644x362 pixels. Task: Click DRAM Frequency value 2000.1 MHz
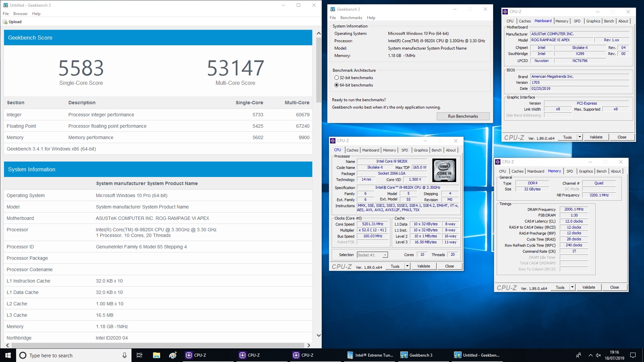(574, 209)
